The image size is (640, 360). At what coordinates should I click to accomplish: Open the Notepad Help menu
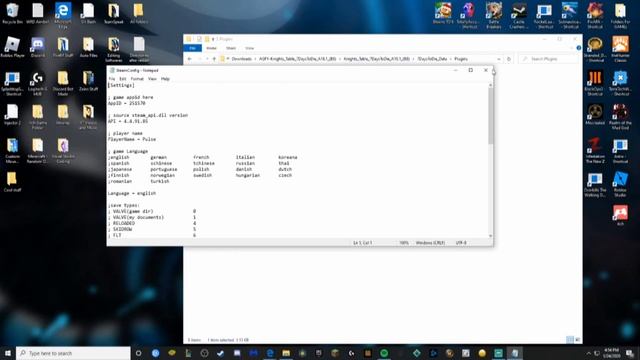(165, 79)
